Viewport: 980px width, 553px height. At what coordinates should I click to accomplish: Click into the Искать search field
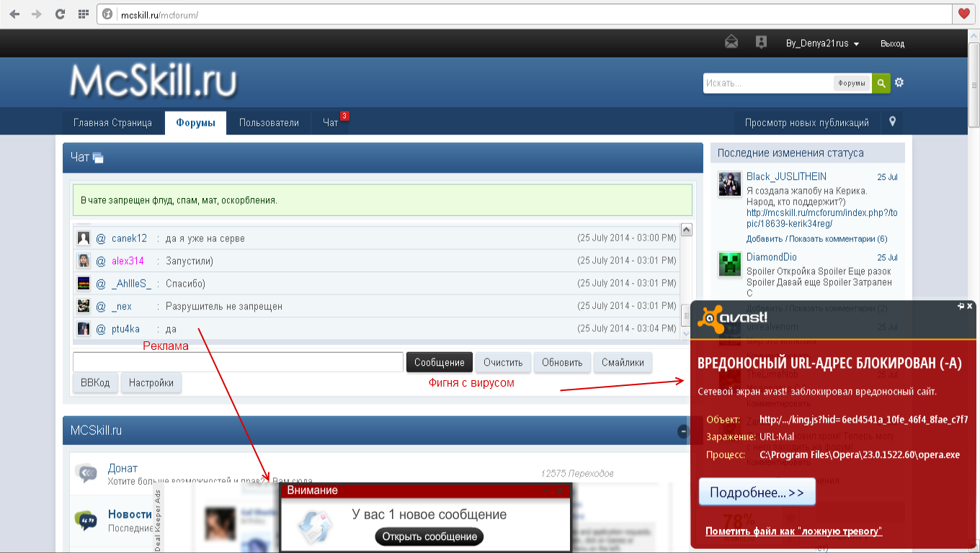coord(768,83)
